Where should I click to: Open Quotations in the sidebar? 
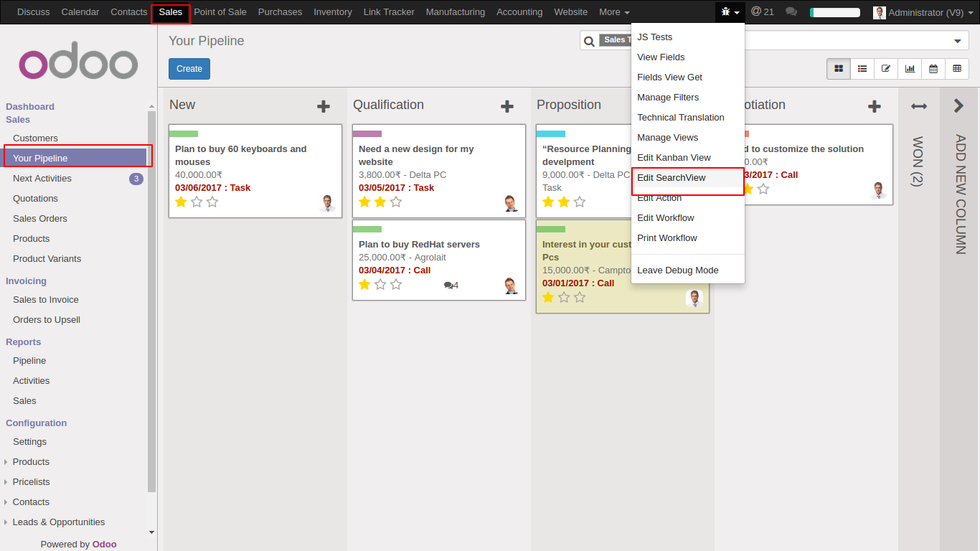(x=34, y=198)
